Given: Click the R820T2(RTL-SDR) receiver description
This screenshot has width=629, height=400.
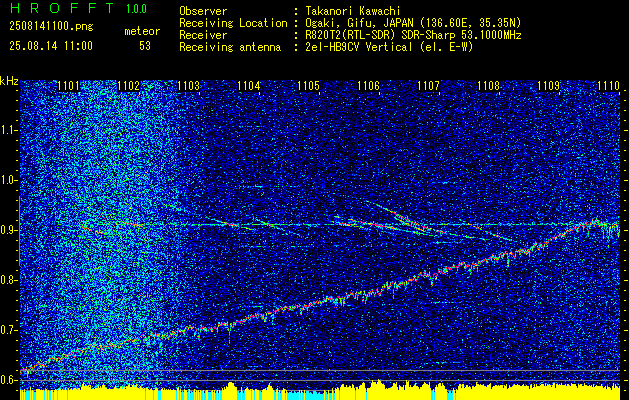Looking at the screenshot, I should click(413, 35).
